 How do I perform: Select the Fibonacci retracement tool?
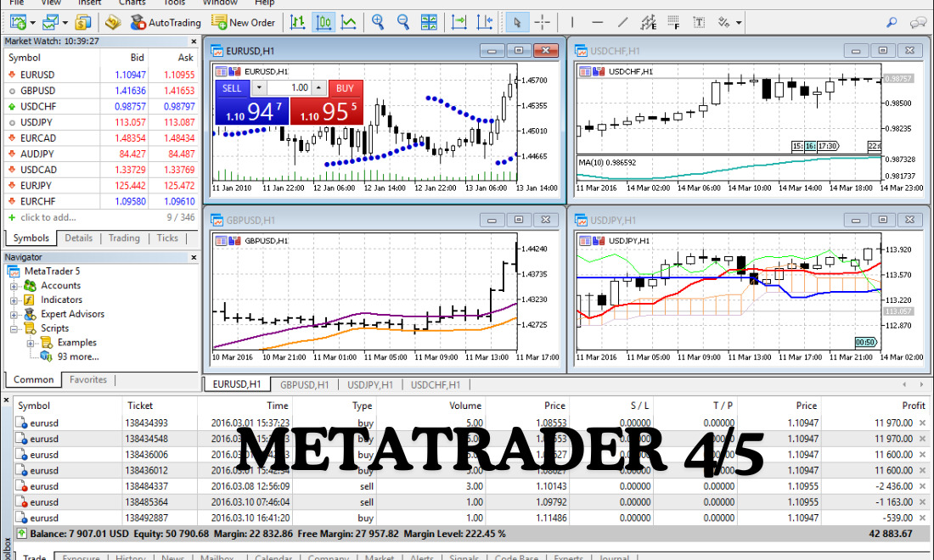pyautogui.click(x=673, y=23)
